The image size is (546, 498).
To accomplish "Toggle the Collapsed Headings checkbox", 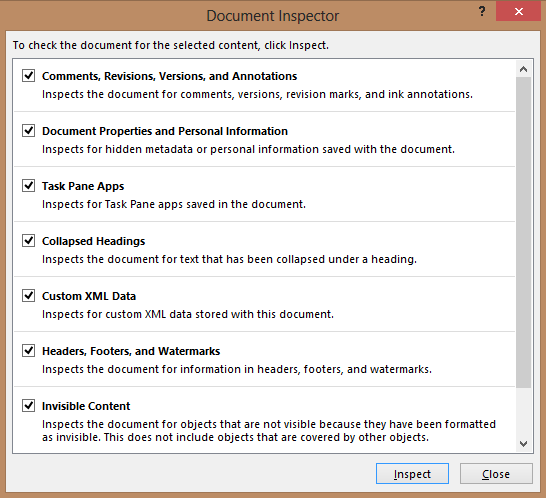I will click(29, 241).
